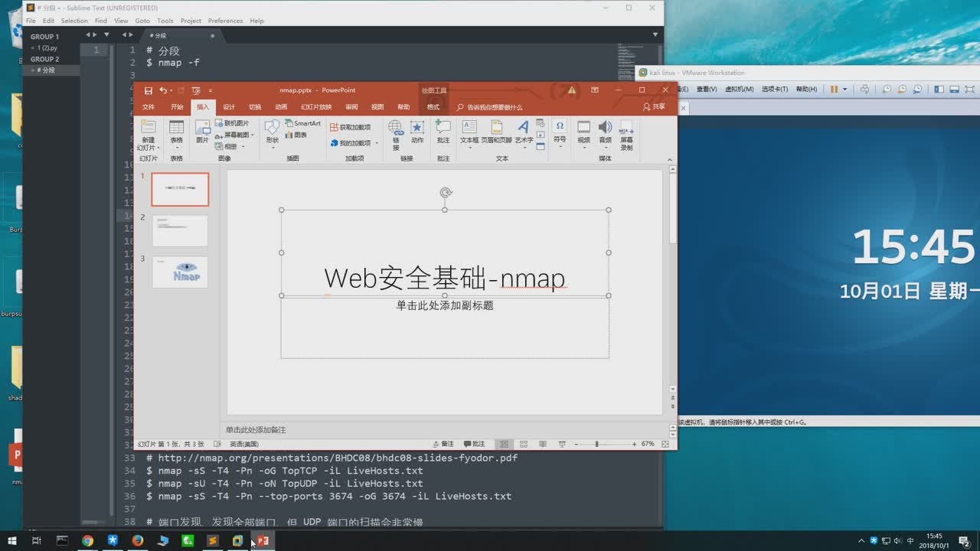Insert SmartArt graphic
This screenshot has width=980, height=551.
(302, 123)
